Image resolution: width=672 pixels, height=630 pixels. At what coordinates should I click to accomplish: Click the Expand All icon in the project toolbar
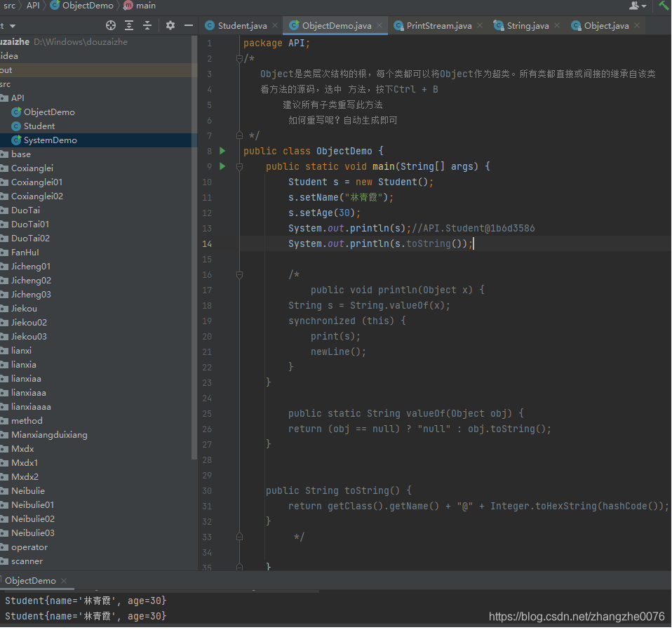tap(128, 25)
